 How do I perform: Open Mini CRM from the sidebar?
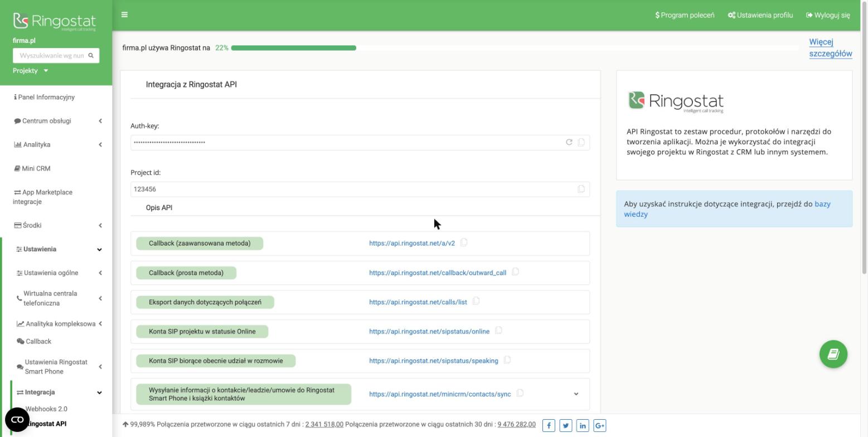point(32,168)
